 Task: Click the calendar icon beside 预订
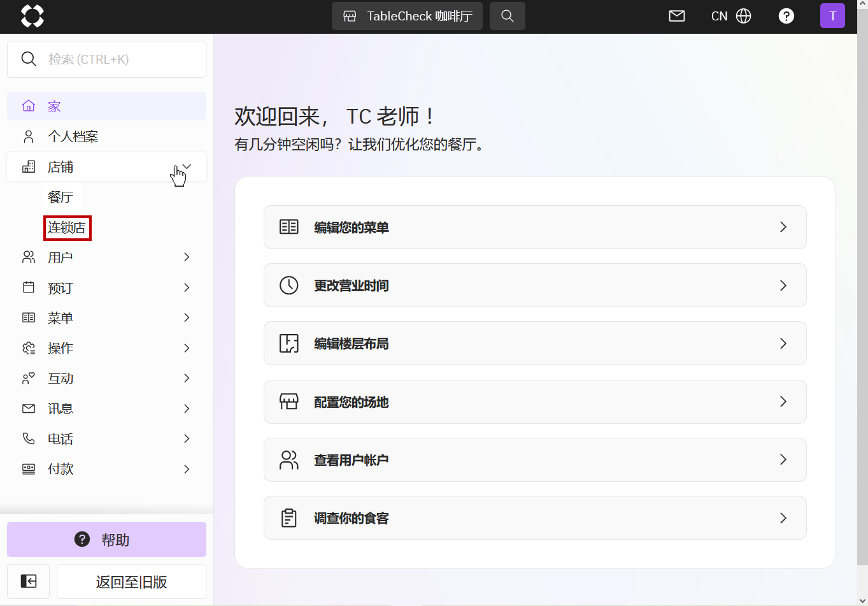pyautogui.click(x=29, y=287)
